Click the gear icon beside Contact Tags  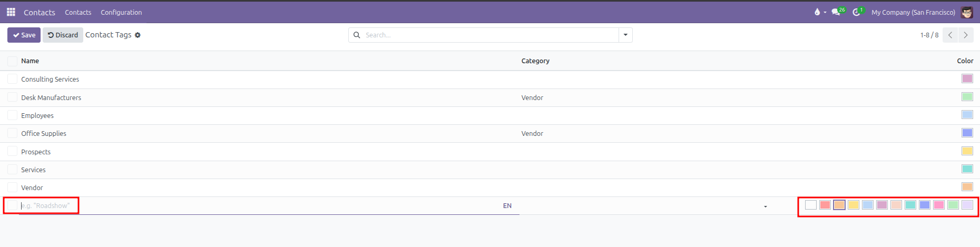(x=138, y=35)
